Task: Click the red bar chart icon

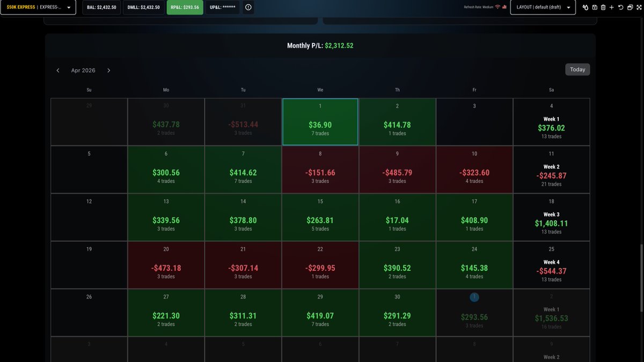Action: click(x=504, y=7)
